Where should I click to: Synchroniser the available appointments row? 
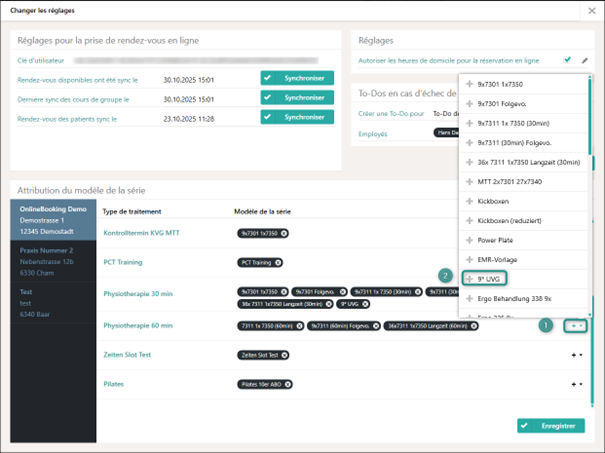[x=292, y=77]
